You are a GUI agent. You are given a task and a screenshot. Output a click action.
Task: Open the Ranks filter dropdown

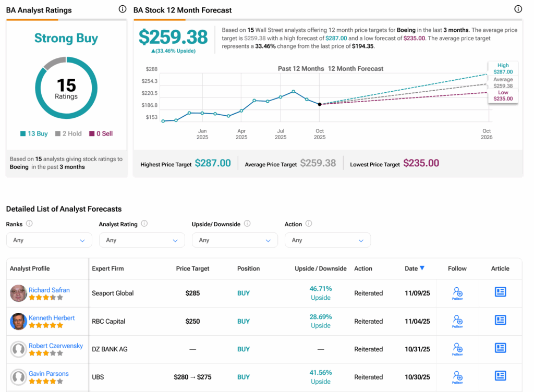[x=49, y=240]
